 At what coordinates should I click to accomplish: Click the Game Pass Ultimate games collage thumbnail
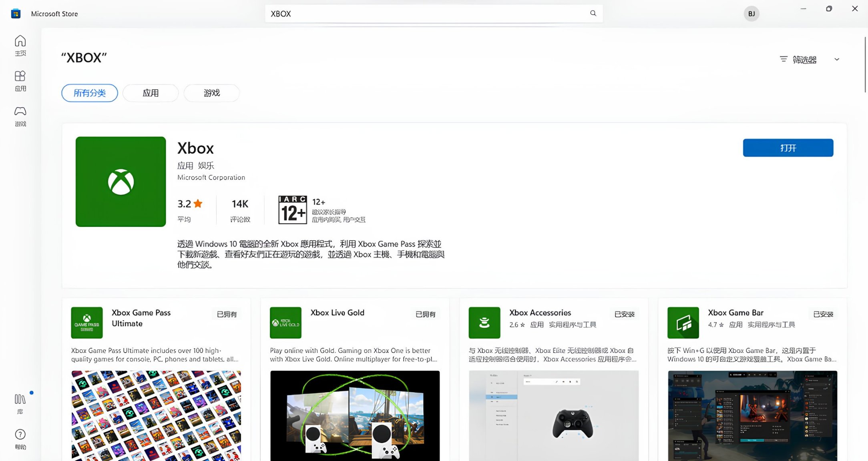pyautogui.click(x=156, y=416)
